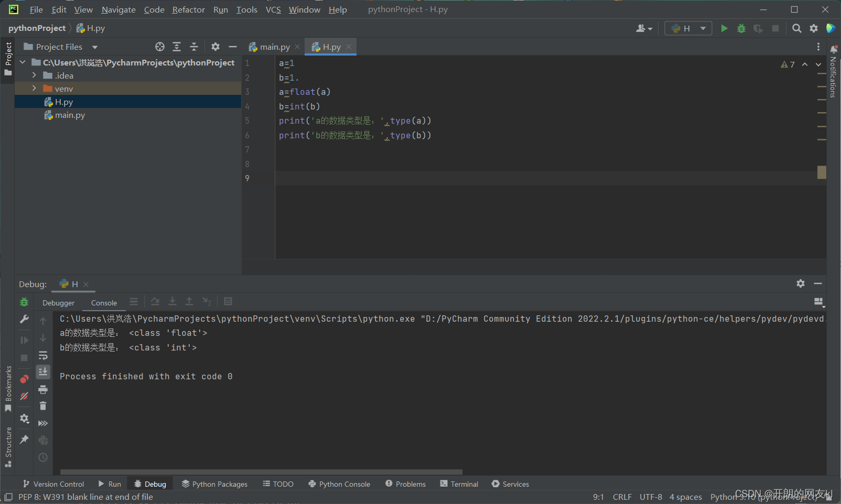Open the Terminal tool window

pyautogui.click(x=459, y=484)
